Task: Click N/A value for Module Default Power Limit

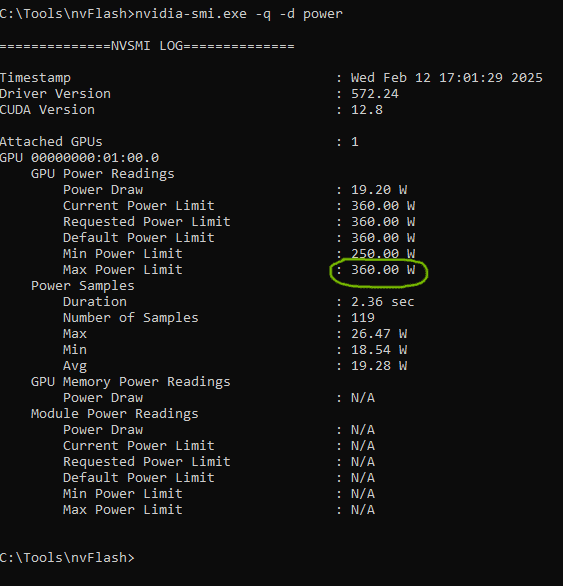Action: click(x=363, y=478)
